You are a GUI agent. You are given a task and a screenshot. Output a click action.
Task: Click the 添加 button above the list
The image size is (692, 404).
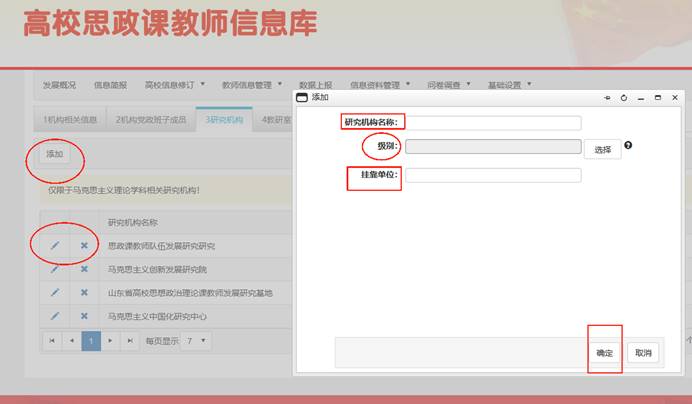tap(54, 154)
